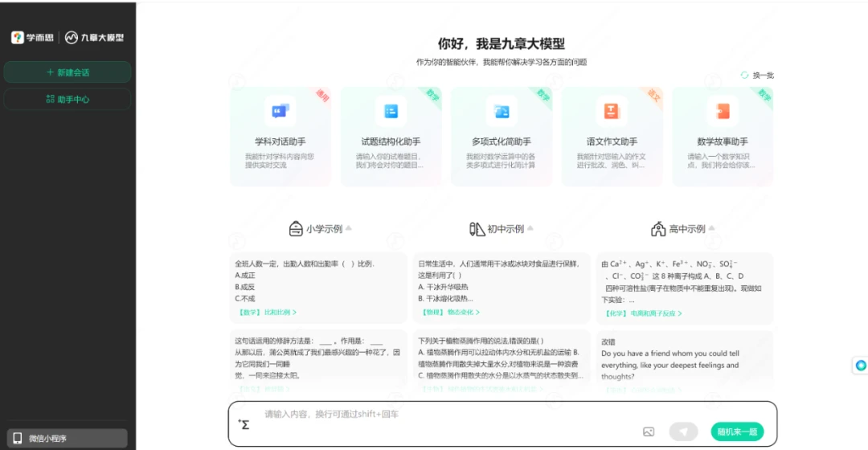Click the 九章大模型 logo

pos(95,38)
